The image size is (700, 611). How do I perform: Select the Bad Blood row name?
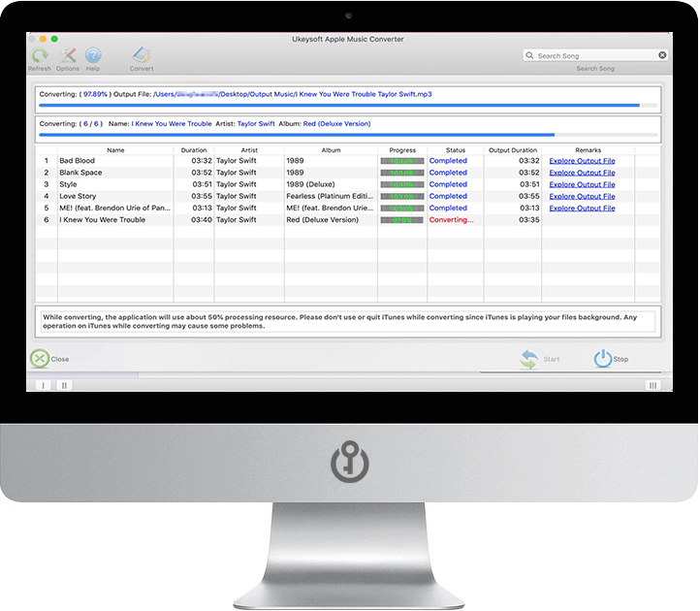[78, 161]
